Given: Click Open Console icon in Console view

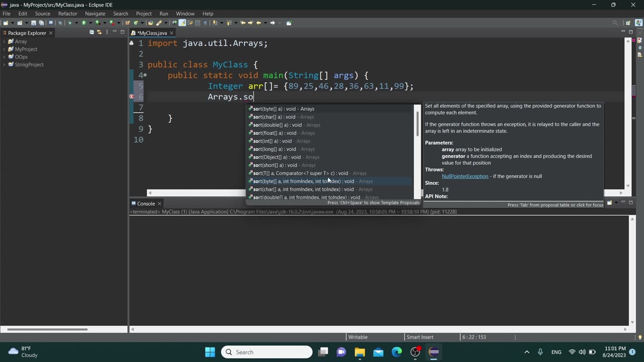Looking at the screenshot, I should click(609, 203).
